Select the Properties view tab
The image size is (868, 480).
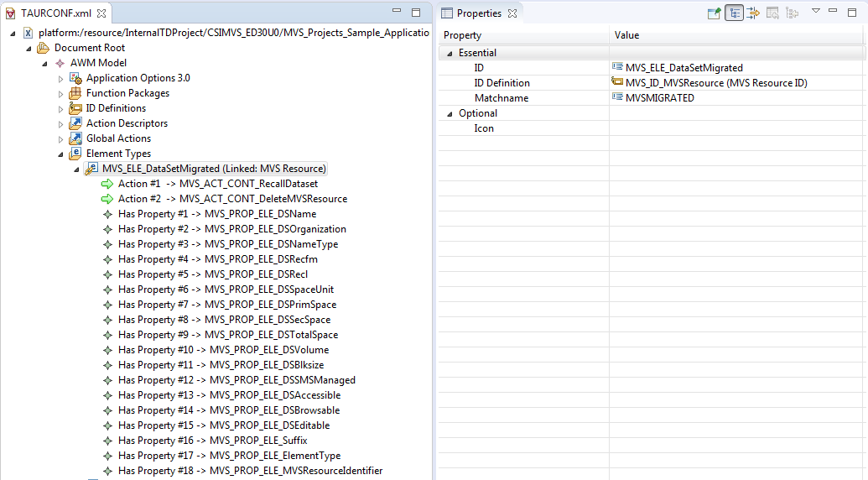click(x=478, y=13)
